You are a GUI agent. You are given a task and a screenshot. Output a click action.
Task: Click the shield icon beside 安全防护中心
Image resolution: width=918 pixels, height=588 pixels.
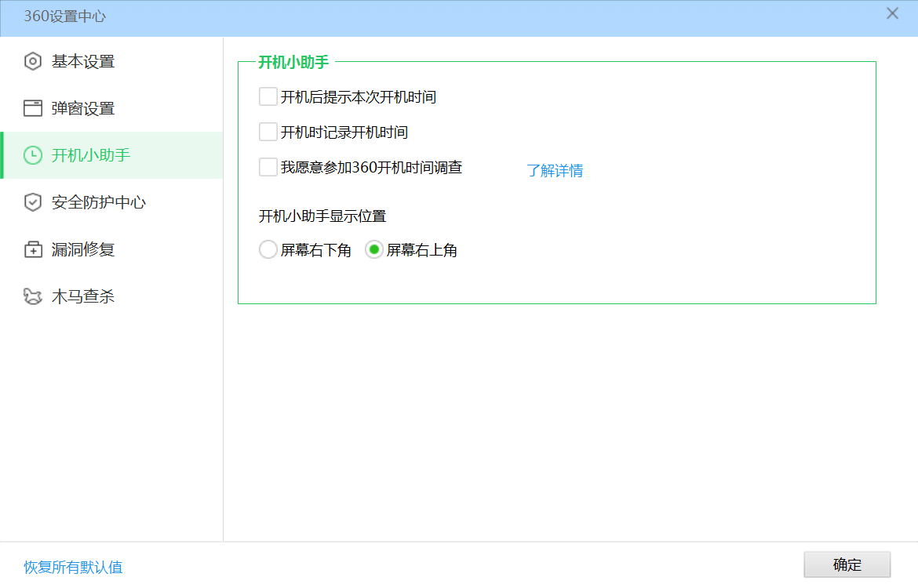(33, 202)
